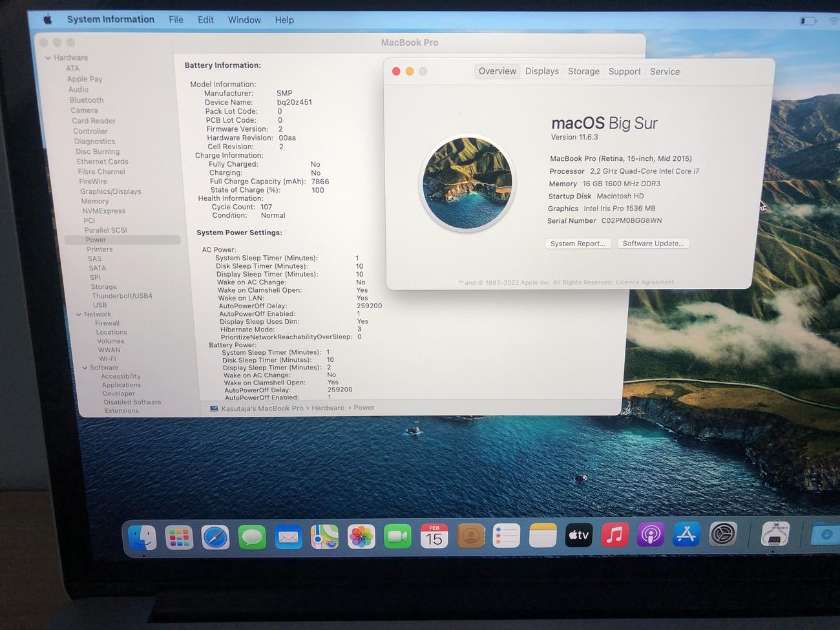Launch FaceTime from the Dock
The width and height of the screenshot is (840, 630).
click(x=397, y=536)
